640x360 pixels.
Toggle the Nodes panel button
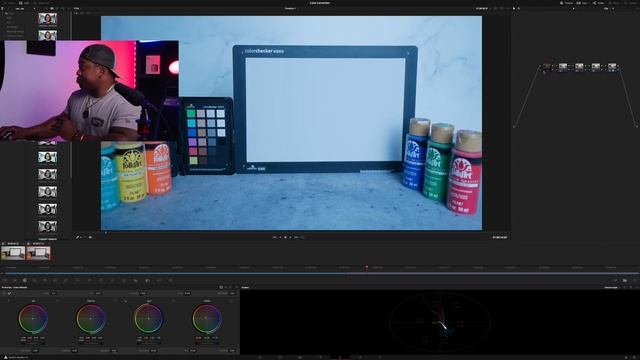point(599,3)
